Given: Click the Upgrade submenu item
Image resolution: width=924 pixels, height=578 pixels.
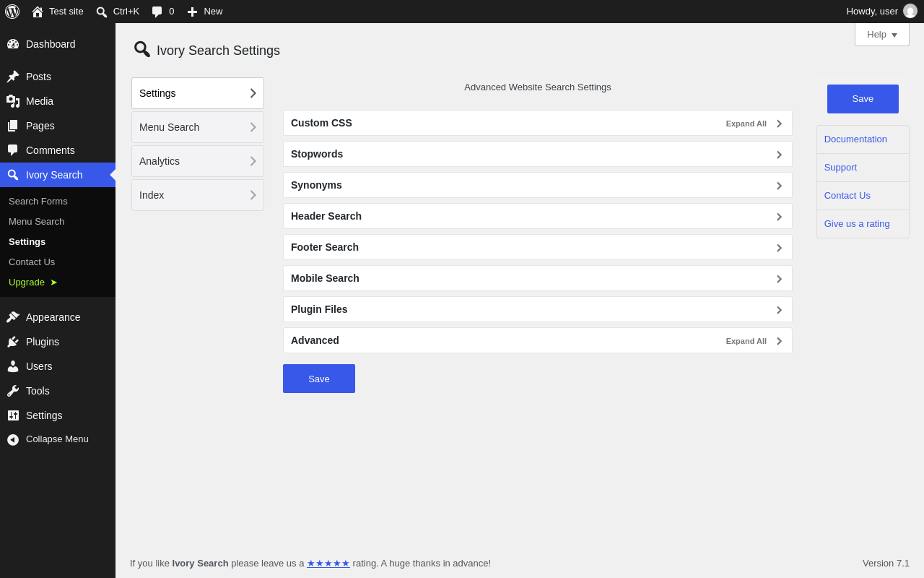Looking at the screenshot, I should 33,282.
